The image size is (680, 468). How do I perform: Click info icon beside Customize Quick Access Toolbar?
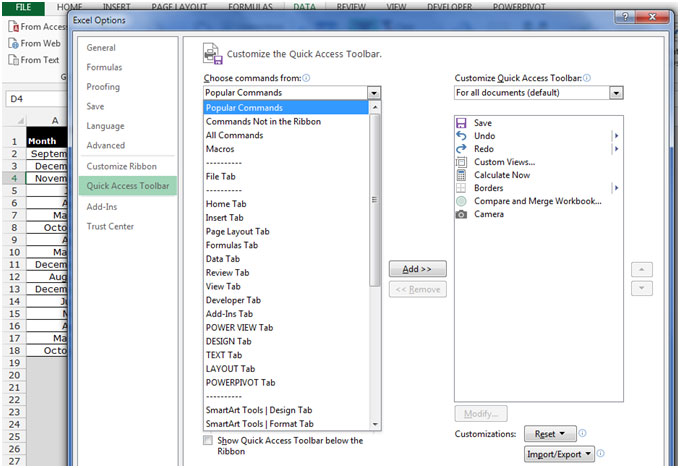tap(587, 78)
